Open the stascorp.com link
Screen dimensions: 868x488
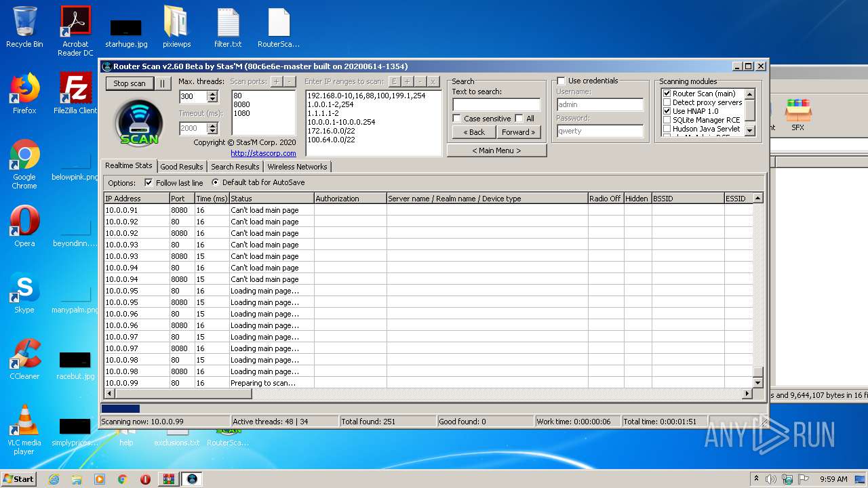pos(263,153)
